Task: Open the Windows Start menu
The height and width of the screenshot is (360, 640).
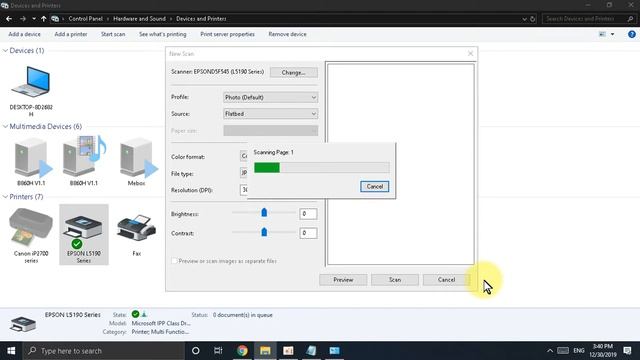Action: (11, 351)
